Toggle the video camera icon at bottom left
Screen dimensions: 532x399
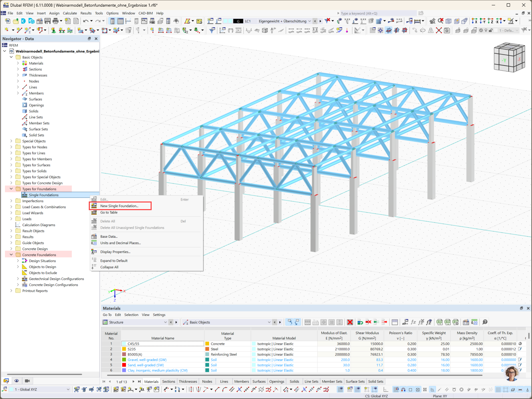[x=27, y=380]
